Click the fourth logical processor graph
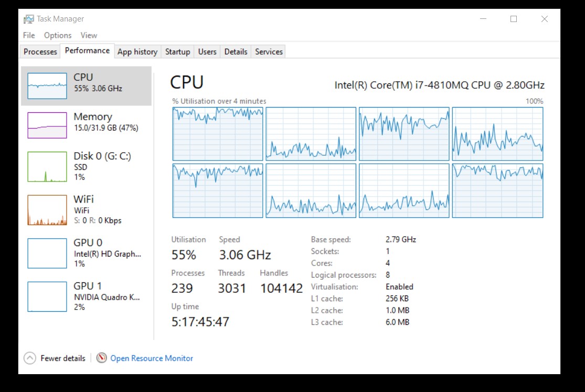The height and width of the screenshot is (392, 585). click(497, 133)
